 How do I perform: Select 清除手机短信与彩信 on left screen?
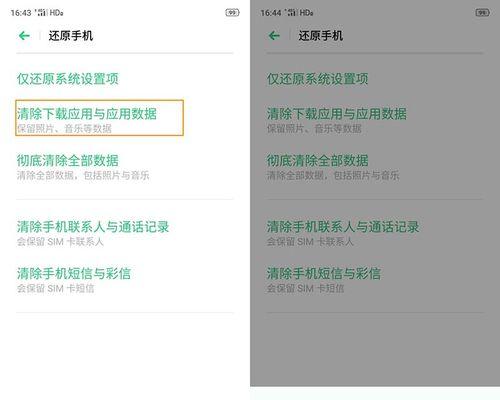[x=125, y=280]
